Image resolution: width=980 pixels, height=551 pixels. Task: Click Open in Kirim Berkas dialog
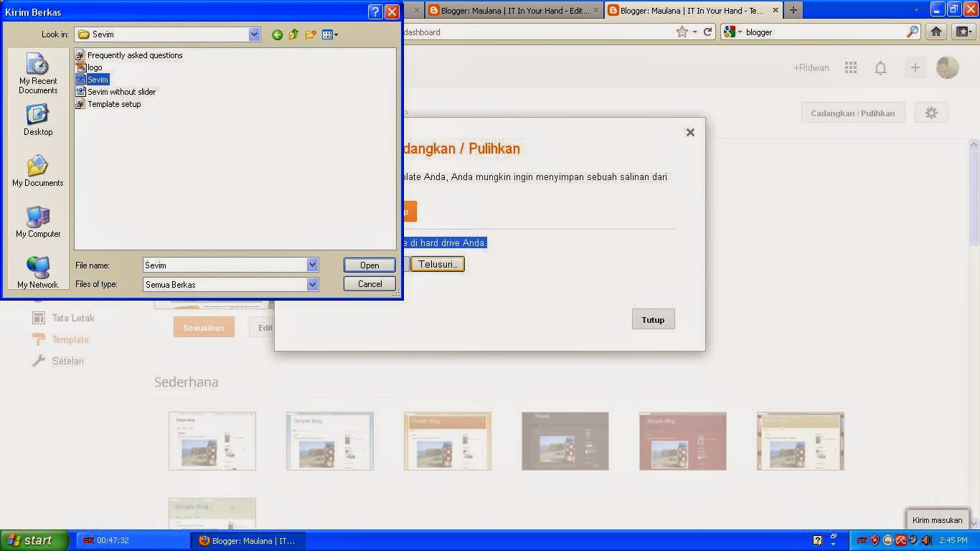coord(369,265)
